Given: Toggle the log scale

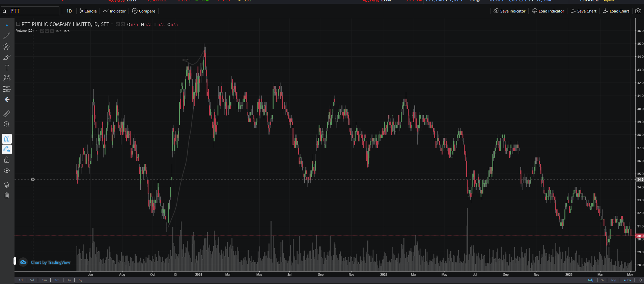Looking at the screenshot, I should click(x=614, y=280).
